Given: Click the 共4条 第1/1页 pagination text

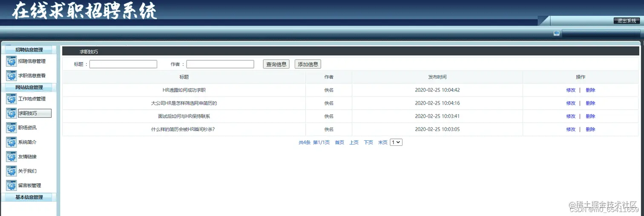Looking at the screenshot, I should click(314, 143).
